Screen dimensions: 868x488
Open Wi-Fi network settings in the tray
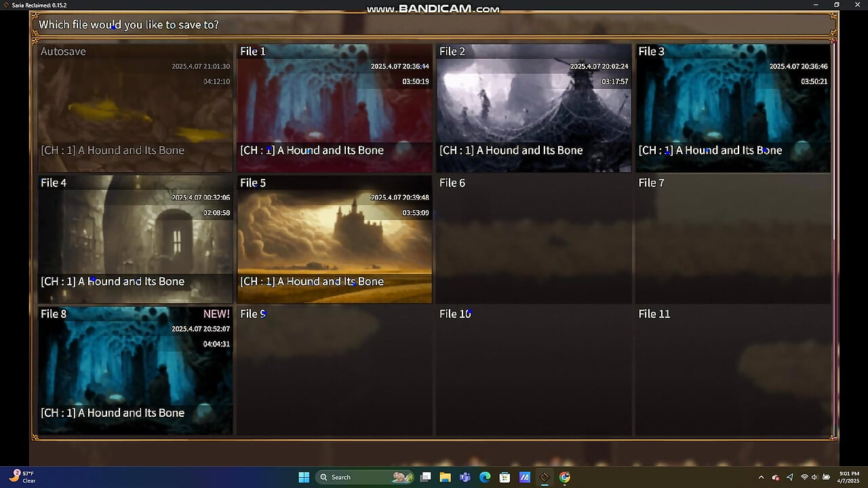click(x=805, y=477)
